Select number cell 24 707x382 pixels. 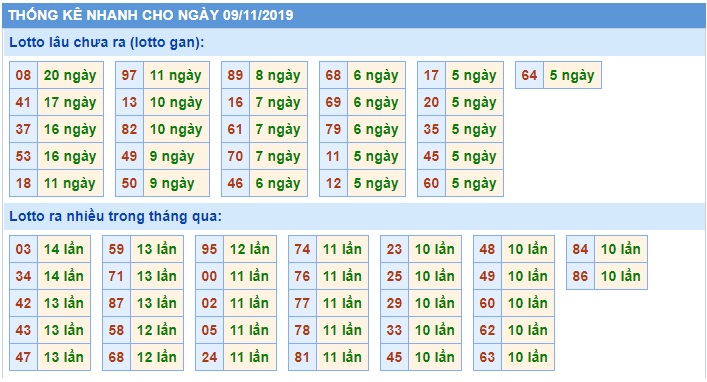point(210,358)
